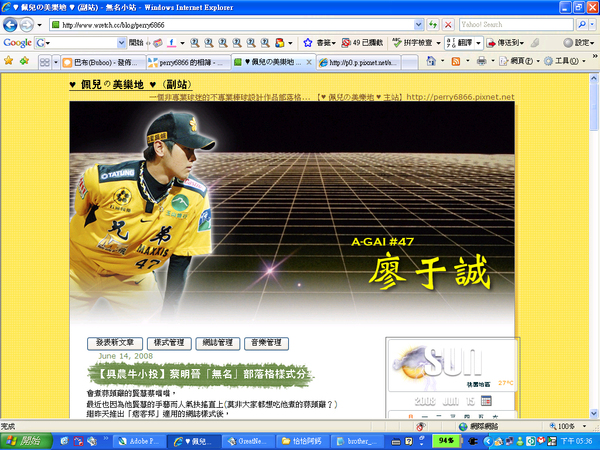Viewport: 600px width, 450px height.
Task: Click the Google toolbar highlighter pen icon
Action: pos(535,42)
